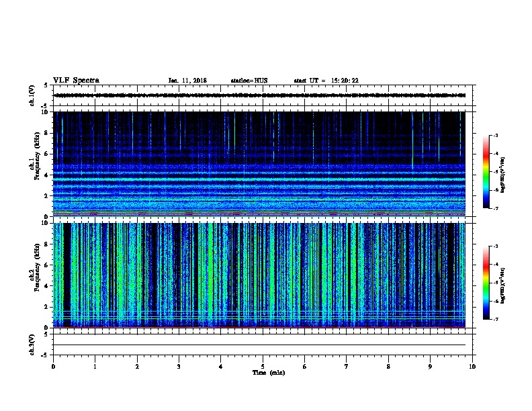
Task: Click the ch.1 spectrogram color bar
Action: pos(486,172)
